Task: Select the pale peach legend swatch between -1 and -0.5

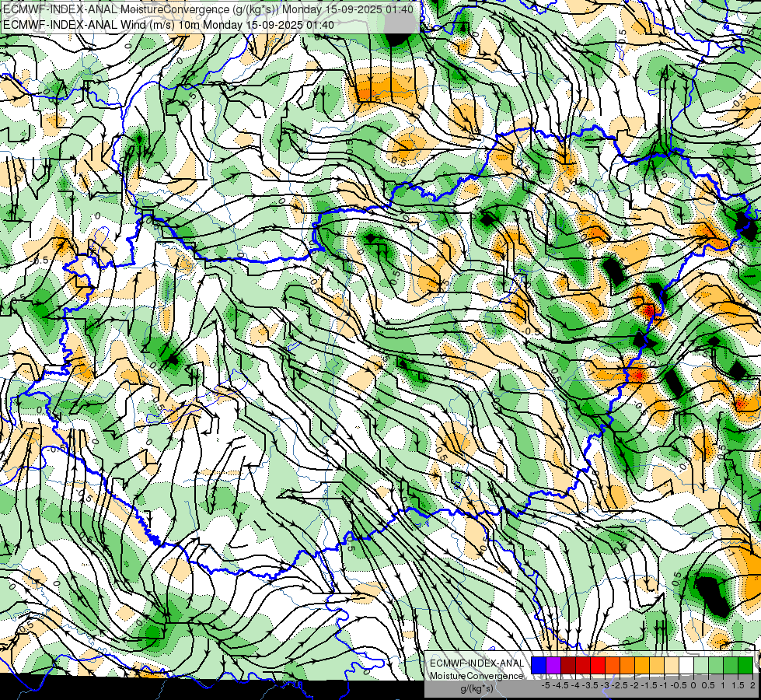Action: coord(671,666)
